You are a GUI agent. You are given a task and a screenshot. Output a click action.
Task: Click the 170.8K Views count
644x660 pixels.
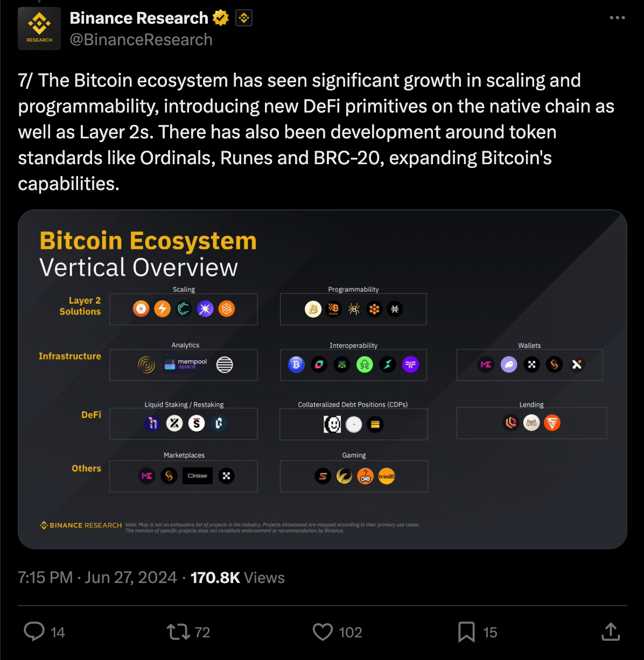237,578
